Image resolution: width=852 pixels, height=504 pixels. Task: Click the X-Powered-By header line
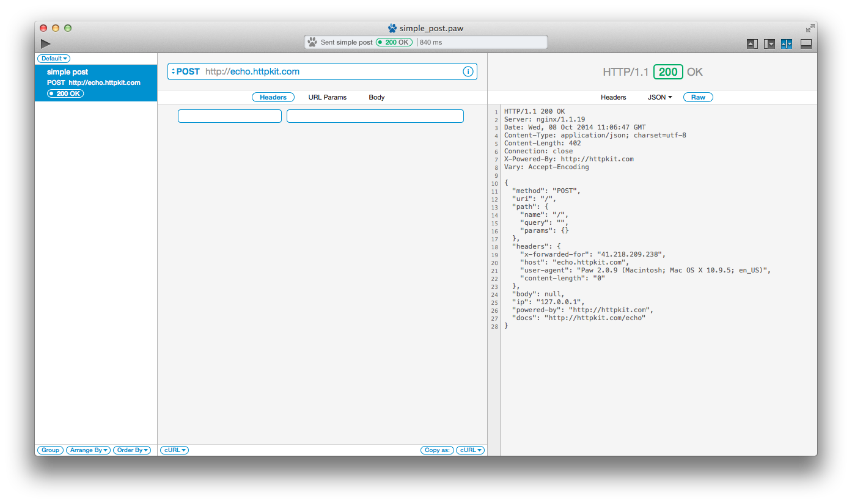click(569, 159)
